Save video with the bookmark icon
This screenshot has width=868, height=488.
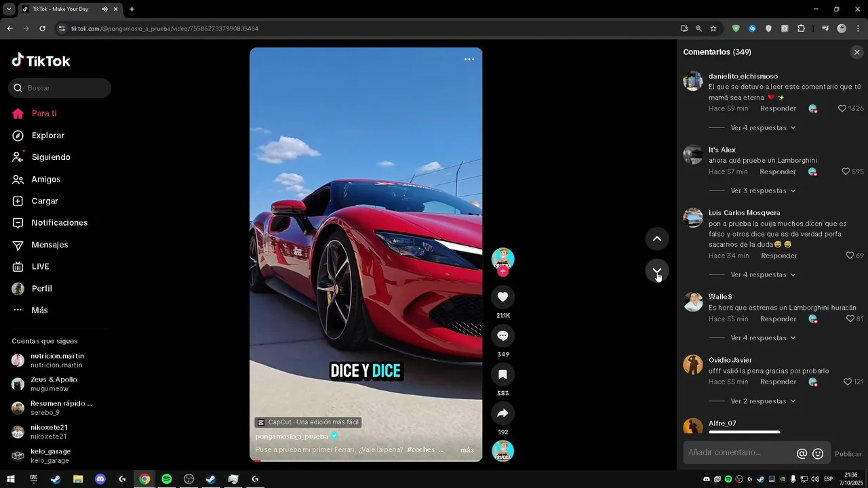[x=502, y=374]
